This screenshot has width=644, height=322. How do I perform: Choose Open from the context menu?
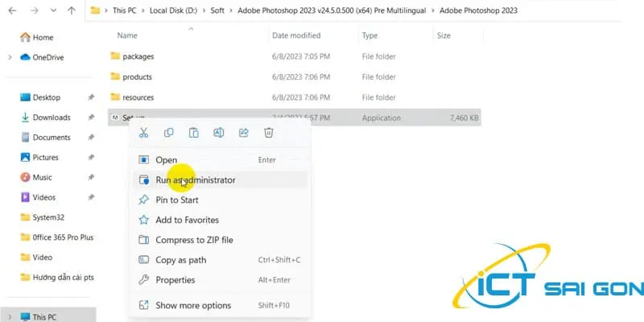[220, 160]
